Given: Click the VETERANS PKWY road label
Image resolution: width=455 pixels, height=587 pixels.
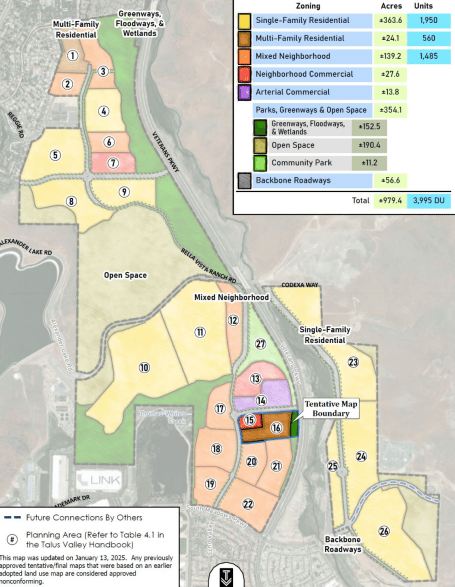Looking at the screenshot, I should click(166, 152).
